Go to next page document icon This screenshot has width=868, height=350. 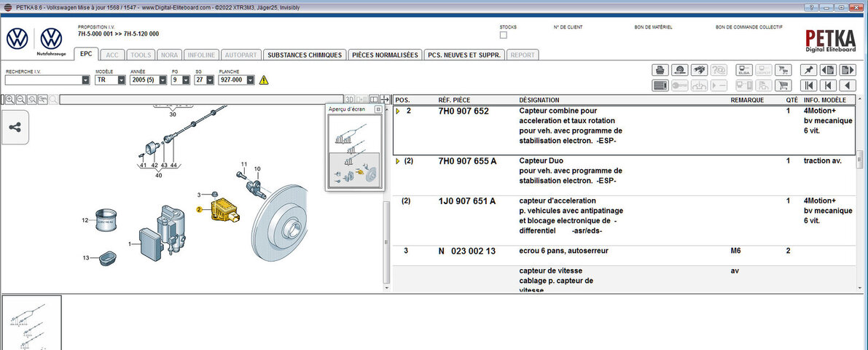(x=848, y=70)
